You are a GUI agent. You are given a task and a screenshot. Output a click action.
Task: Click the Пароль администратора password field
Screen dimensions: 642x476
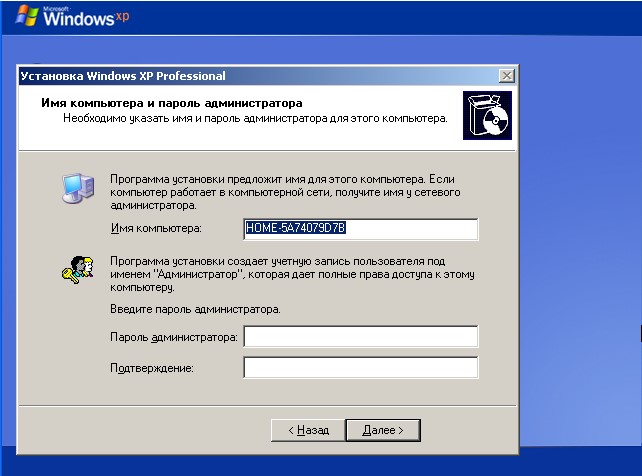click(360, 336)
